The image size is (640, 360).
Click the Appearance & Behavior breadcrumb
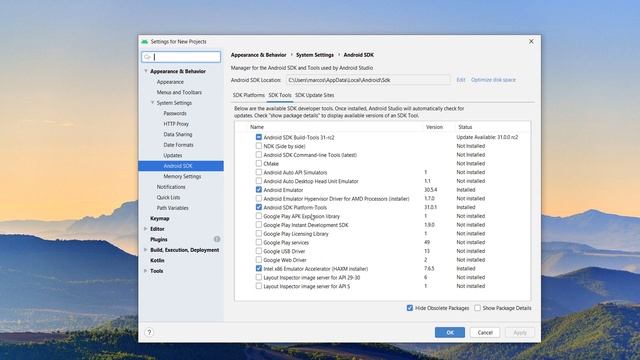click(258, 55)
